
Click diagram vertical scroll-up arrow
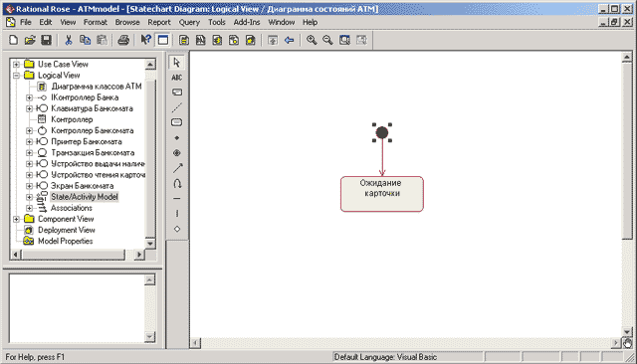pos(627,58)
